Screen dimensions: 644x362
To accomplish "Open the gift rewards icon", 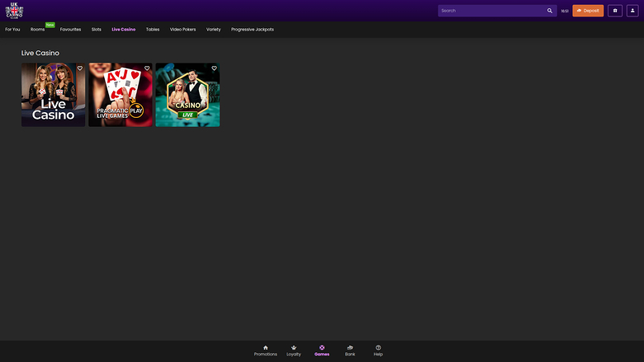I will point(614,11).
